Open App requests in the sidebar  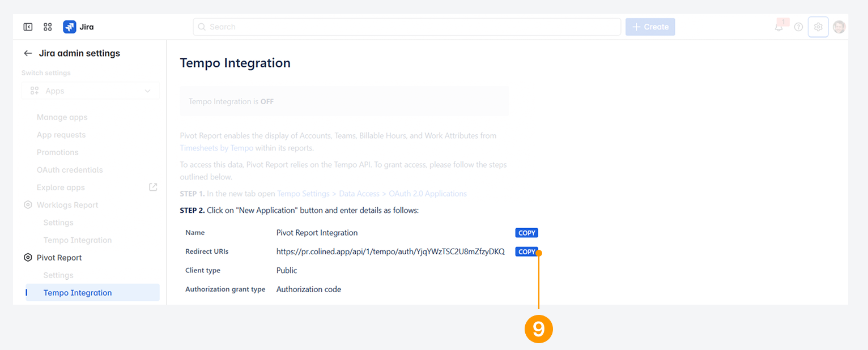click(x=61, y=135)
